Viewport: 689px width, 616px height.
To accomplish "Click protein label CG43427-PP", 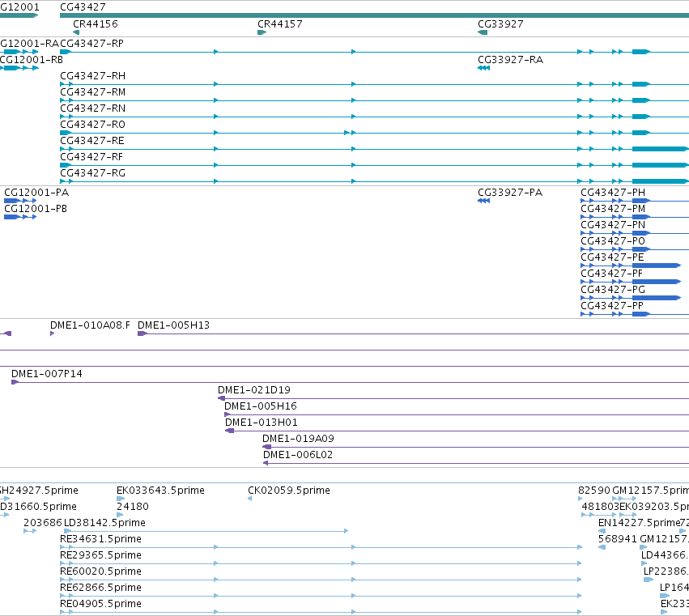I will (x=612, y=306).
